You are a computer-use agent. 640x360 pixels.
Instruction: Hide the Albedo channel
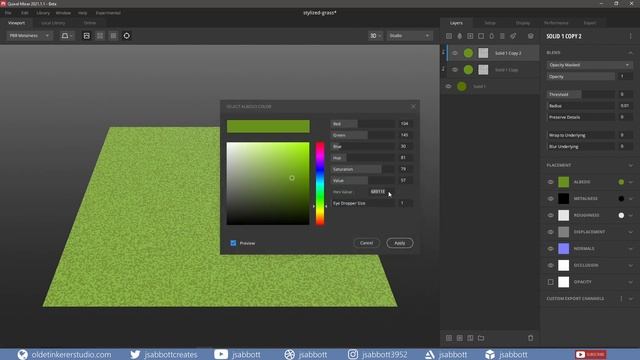pos(551,182)
